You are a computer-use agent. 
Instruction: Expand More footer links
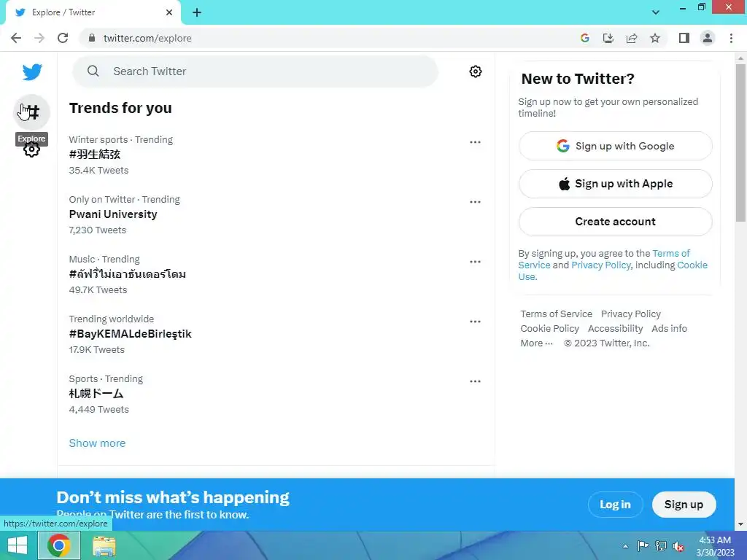pos(536,343)
